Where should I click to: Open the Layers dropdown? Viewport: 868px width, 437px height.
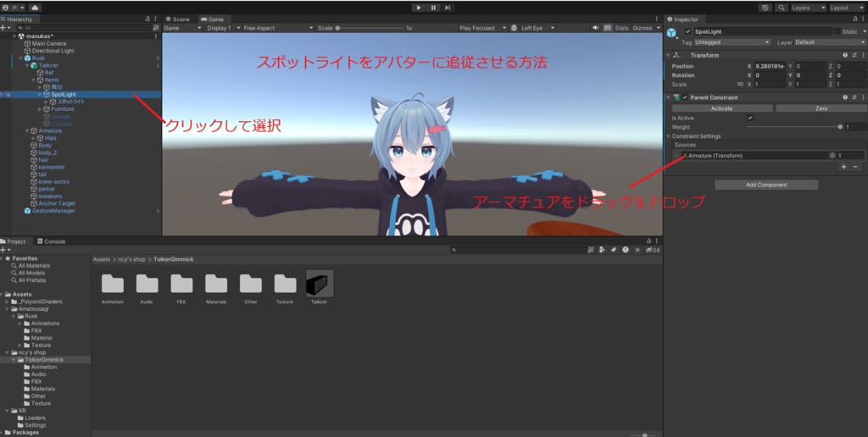click(808, 8)
